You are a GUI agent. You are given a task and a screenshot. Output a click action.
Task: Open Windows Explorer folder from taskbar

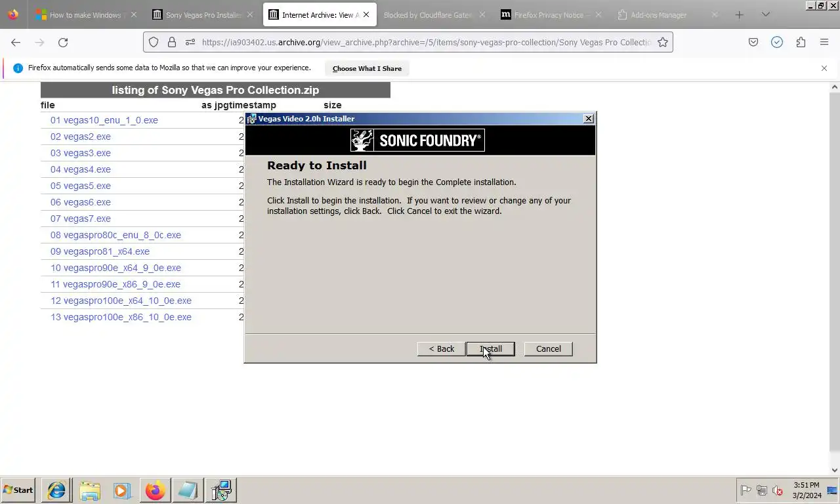90,490
